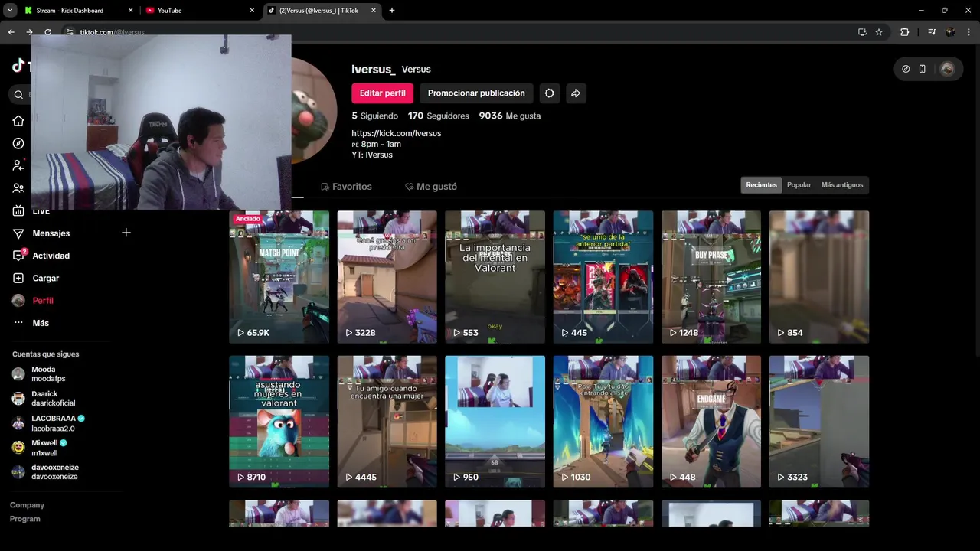Image resolution: width=980 pixels, height=551 pixels.
Task: Open 'La importancia del mental en Valorant' video
Action: pyautogui.click(x=495, y=277)
